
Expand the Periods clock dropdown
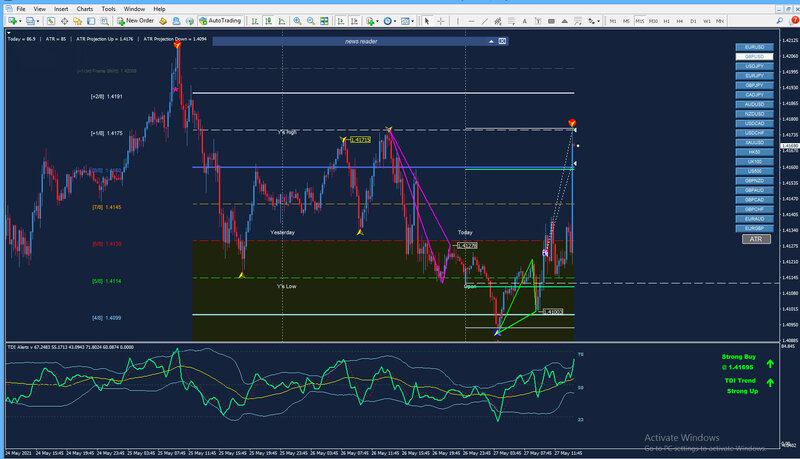click(x=395, y=21)
